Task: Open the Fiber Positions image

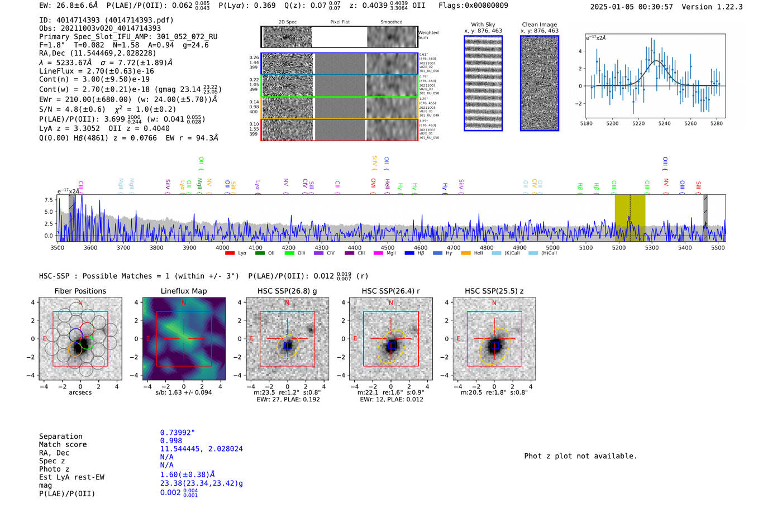Action: 80,339
